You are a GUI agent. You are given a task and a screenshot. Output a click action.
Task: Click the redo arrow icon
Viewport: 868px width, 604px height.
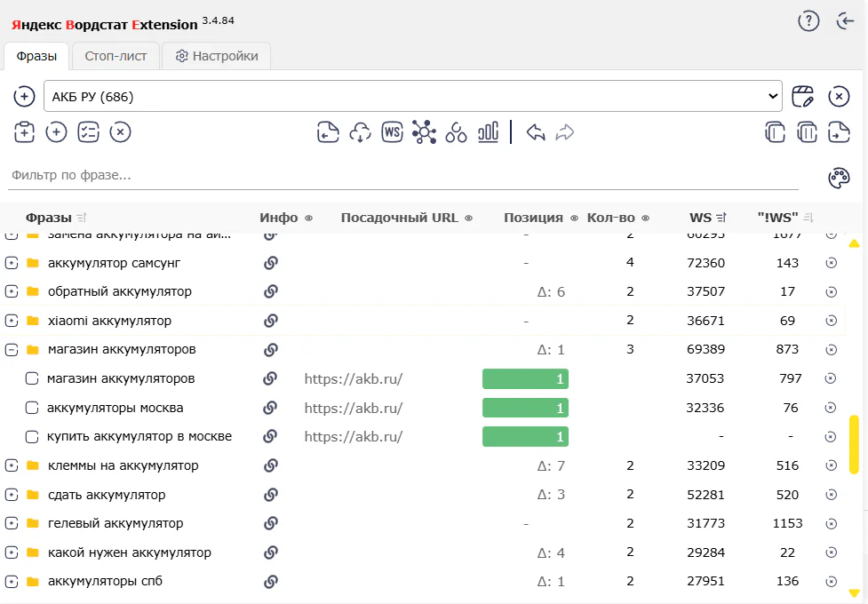[x=564, y=132]
